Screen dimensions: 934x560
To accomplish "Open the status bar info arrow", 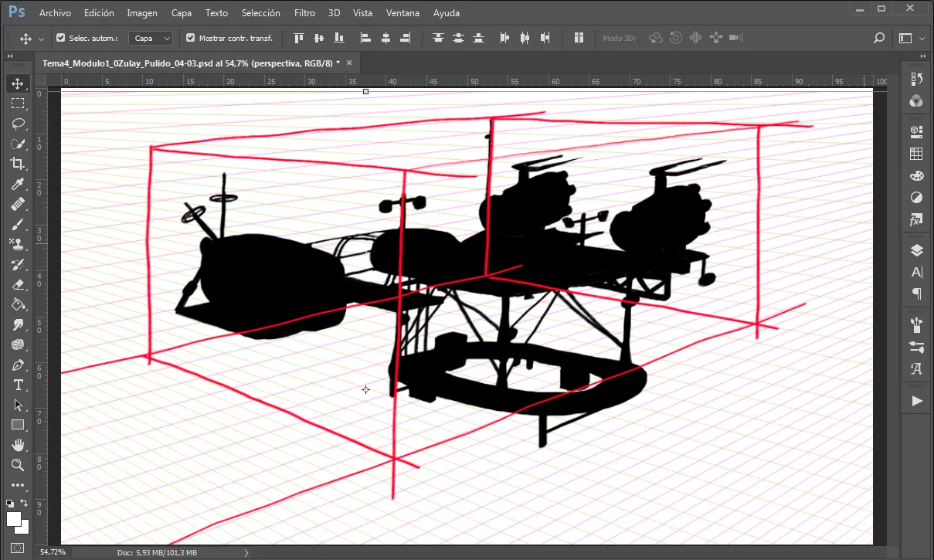I will (246, 552).
